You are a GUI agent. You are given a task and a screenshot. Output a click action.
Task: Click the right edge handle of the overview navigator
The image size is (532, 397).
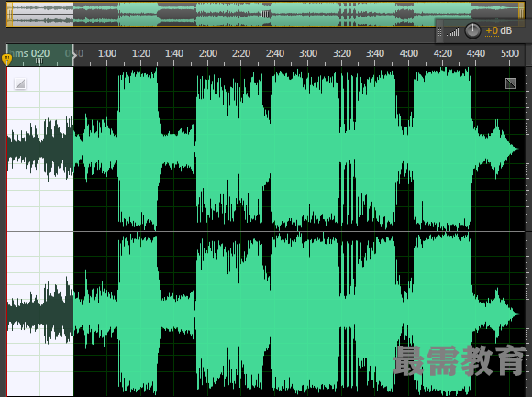[x=521, y=15]
